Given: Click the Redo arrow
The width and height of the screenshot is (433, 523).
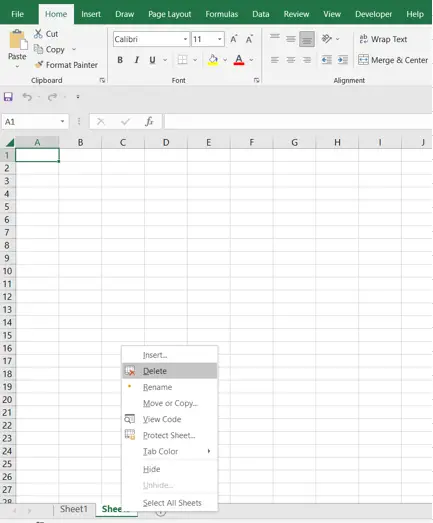Looking at the screenshot, I should click(x=52, y=97).
